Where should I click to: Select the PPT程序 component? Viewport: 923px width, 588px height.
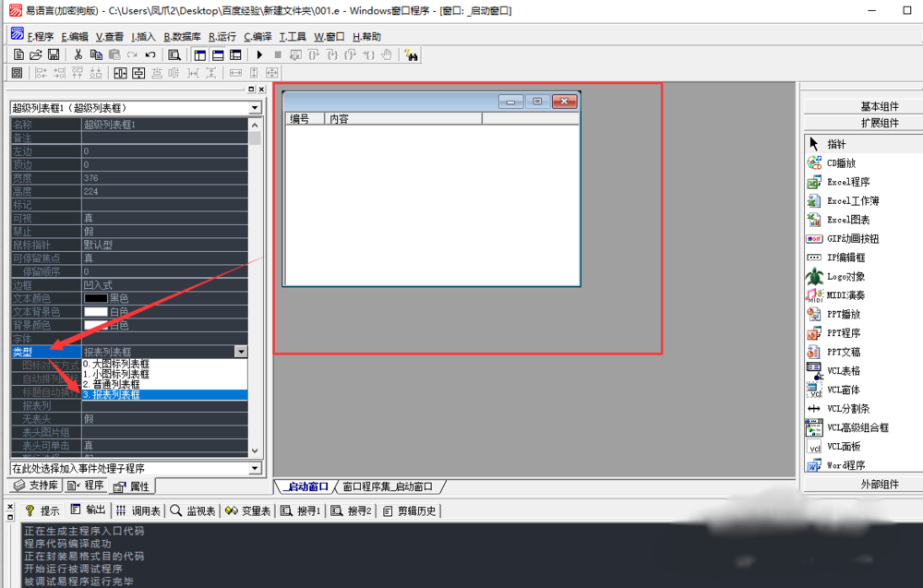tap(843, 332)
